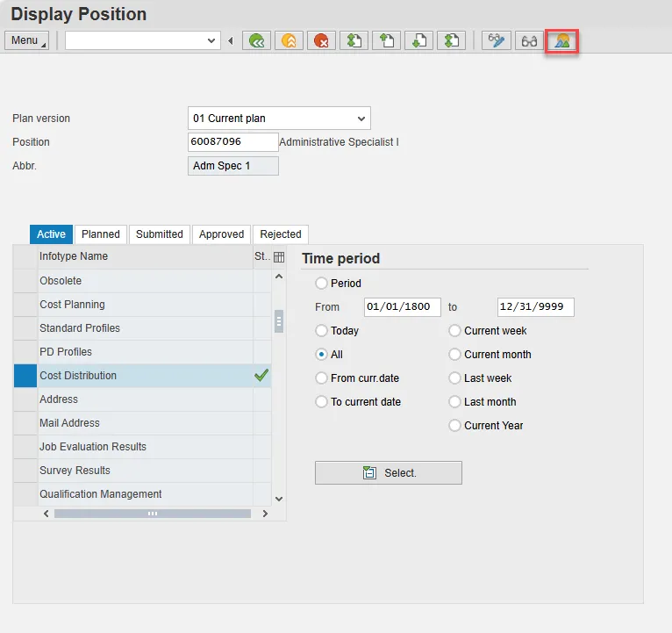Click the green checkmark in Cost Distribution row
The width and height of the screenshot is (672, 633).
pos(261,375)
